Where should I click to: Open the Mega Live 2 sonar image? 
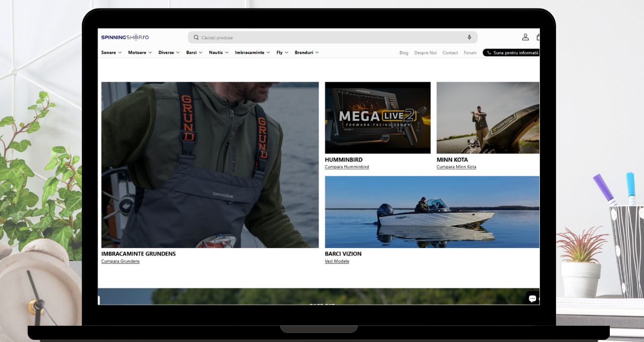coord(378,118)
